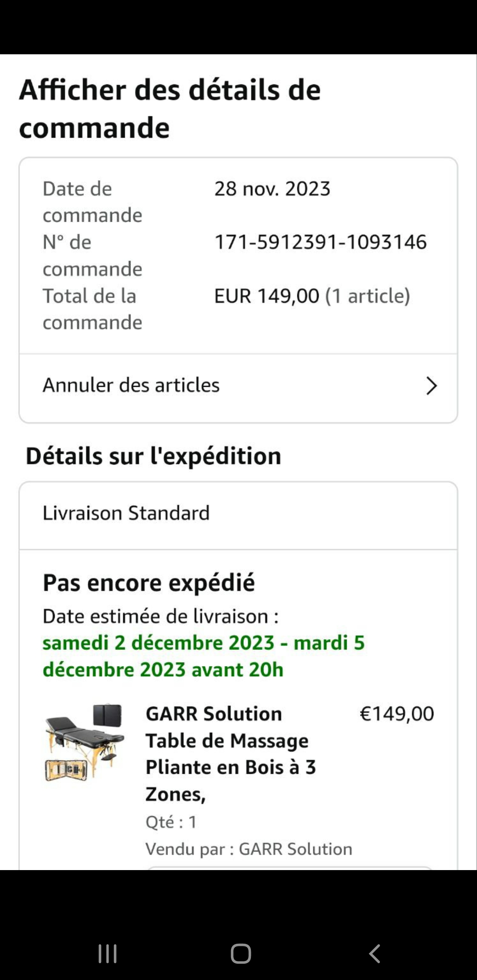Tap the Total de la commande label
Image resolution: width=477 pixels, height=980 pixels.
pyautogui.click(x=92, y=309)
